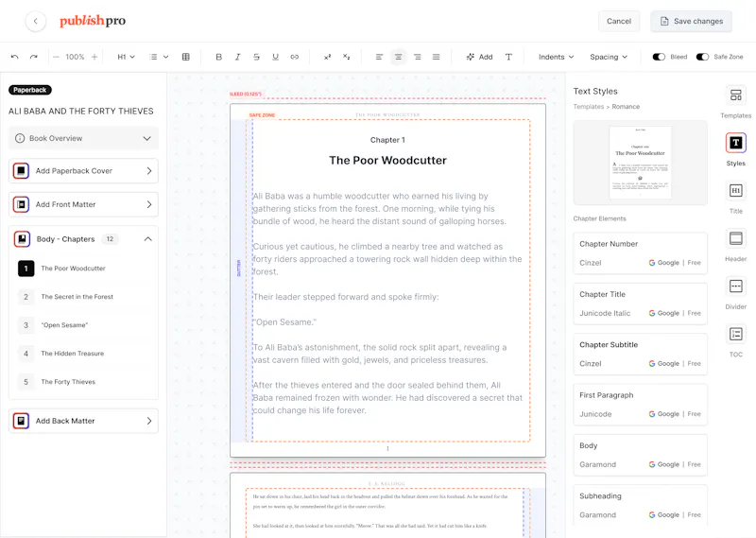
Task: Align text center
Action: tap(398, 57)
